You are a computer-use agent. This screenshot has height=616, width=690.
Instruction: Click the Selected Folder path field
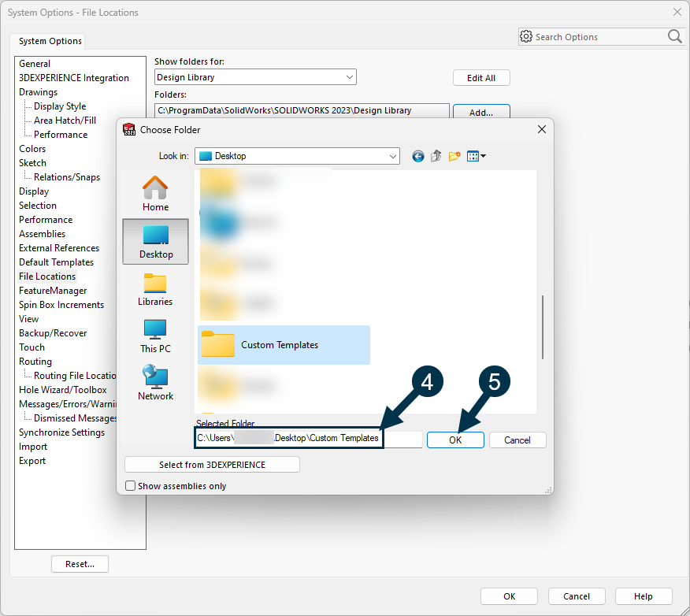click(x=309, y=439)
